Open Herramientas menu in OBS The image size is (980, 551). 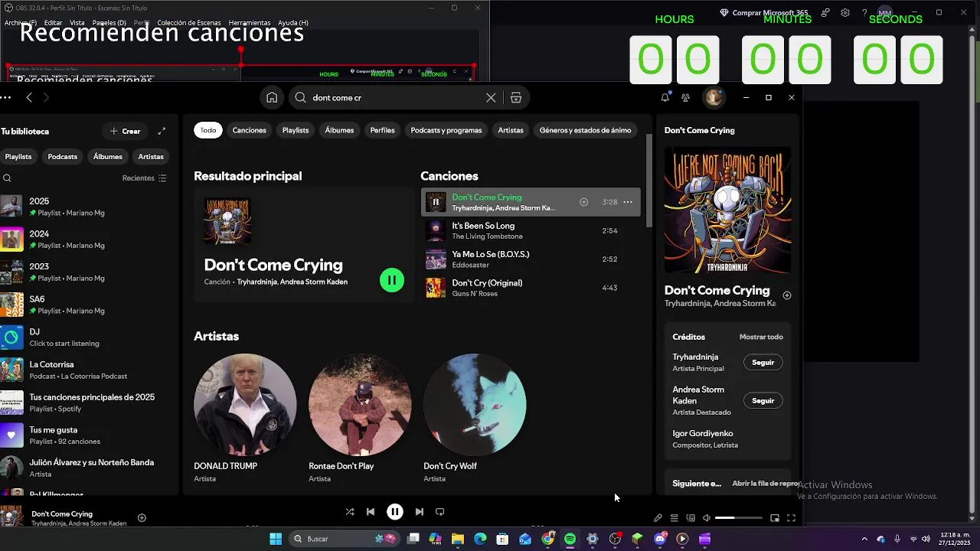[x=250, y=23]
